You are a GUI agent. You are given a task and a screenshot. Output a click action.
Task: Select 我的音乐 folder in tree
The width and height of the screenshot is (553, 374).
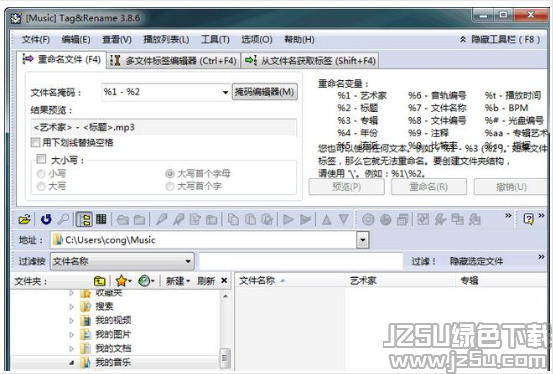click(113, 362)
